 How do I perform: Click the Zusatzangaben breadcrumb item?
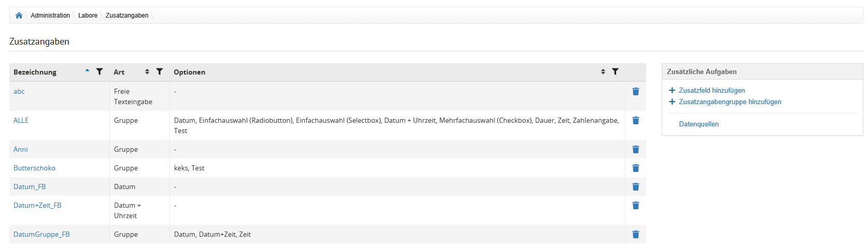coord(127,16)
